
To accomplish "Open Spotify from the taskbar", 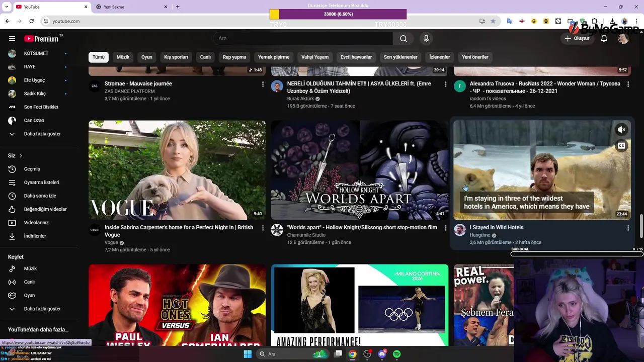I will click(396, 354).
